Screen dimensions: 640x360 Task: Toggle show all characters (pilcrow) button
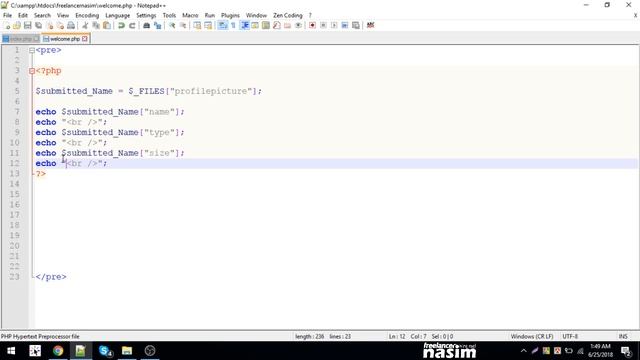(233, 25)
